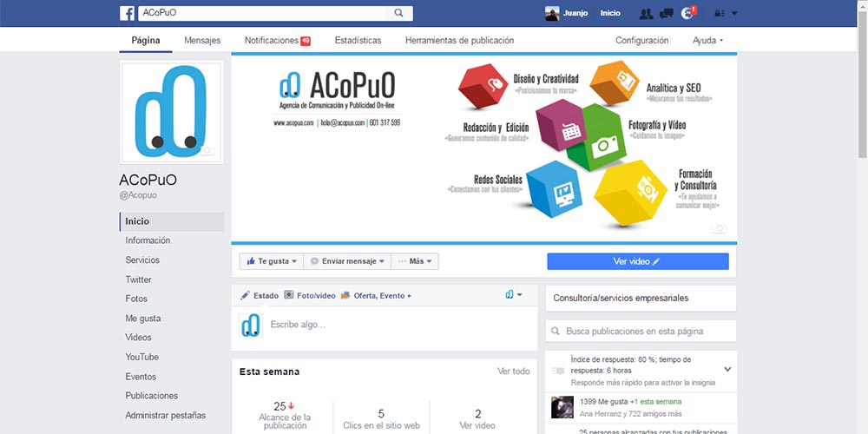Select the Foto/video composer option

point(310,296)
